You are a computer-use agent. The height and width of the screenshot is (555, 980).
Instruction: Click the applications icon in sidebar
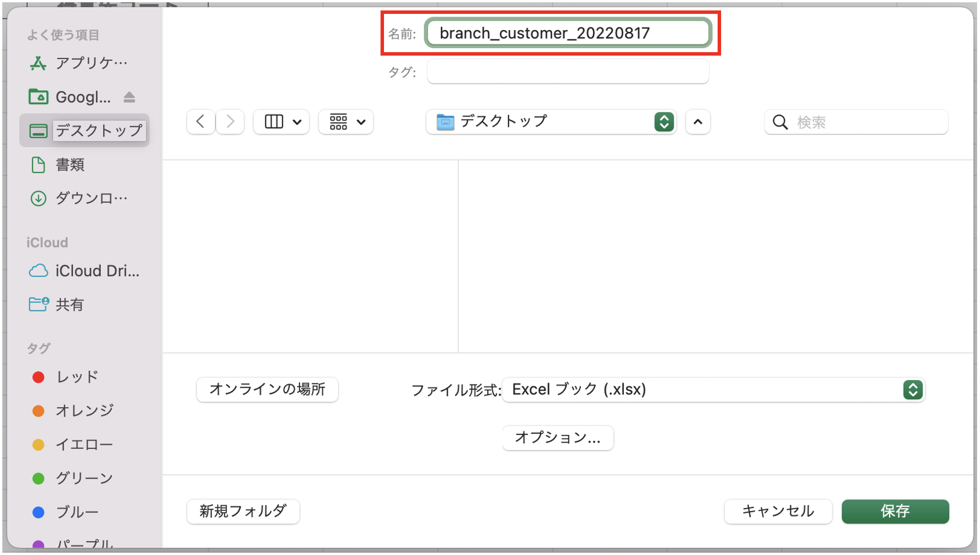tap(38, 63)
